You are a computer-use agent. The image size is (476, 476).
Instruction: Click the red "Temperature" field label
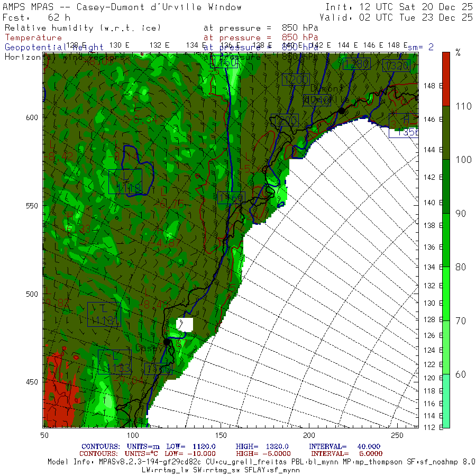pos(33,38)
